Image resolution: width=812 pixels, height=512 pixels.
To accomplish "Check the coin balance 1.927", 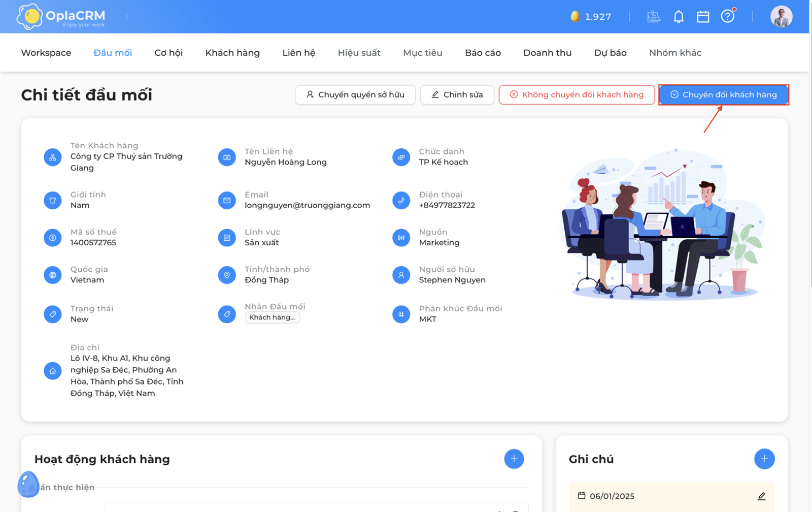I will click(x=591, y=17).
